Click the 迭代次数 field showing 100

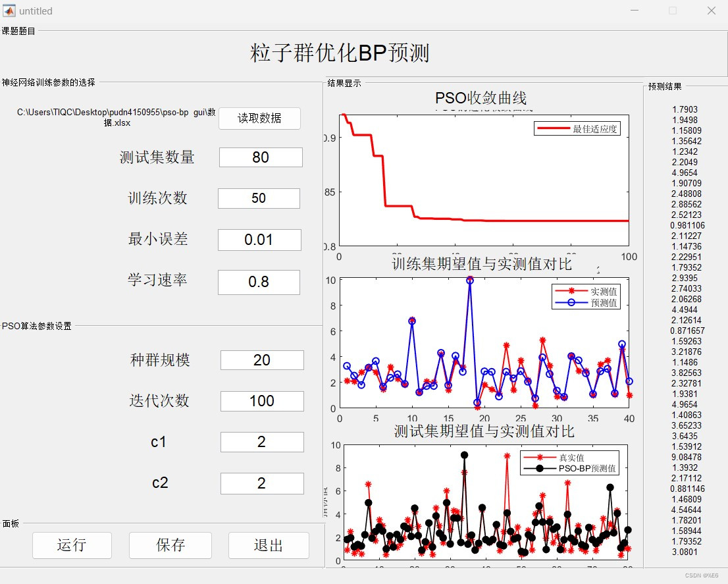(x=261, y=401)
